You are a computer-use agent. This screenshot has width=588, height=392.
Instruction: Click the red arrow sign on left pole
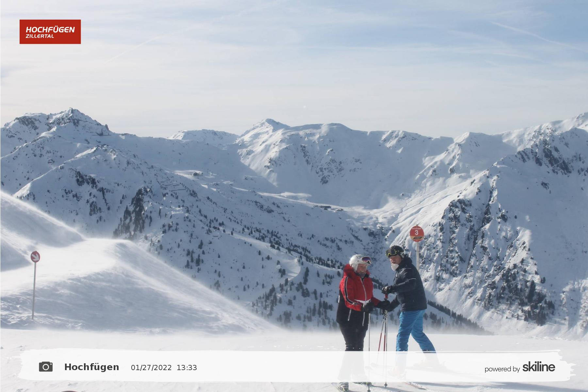[x=35, y=257]
